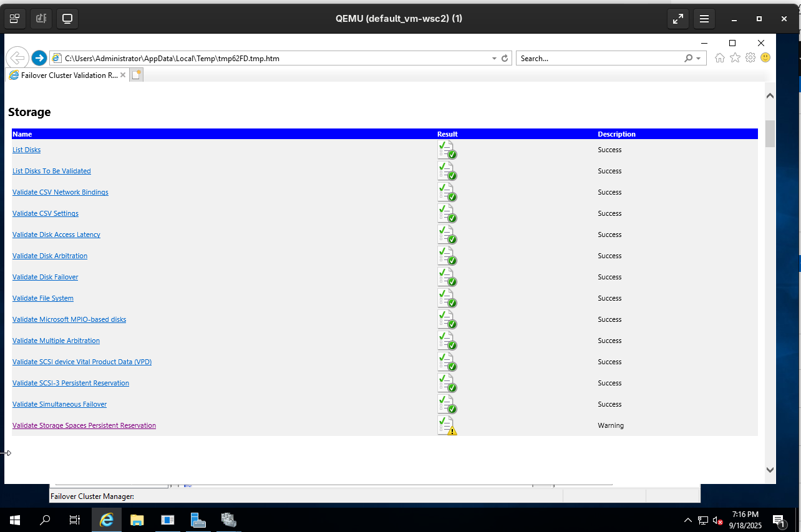The width and height of the screenshot is (801, 532).
Task: Click the Internet Explorer back arrow button
Action: pos(17,58)
